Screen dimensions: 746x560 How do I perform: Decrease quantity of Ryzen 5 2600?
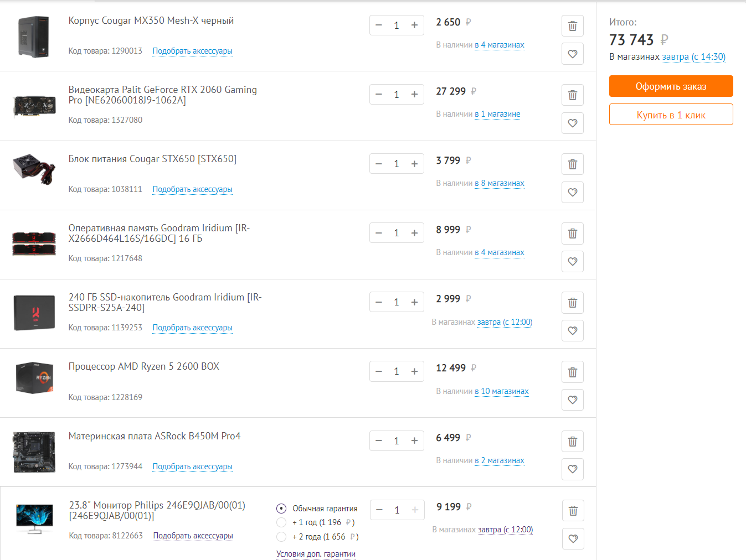coord(379,371)
